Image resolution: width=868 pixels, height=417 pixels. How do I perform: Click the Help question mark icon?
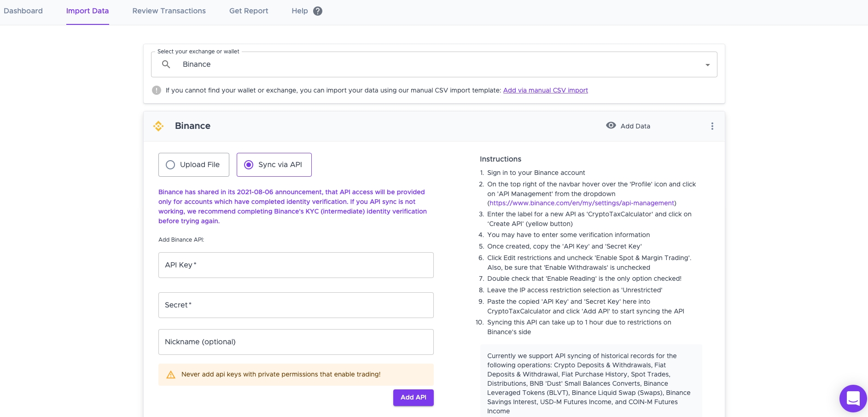318,11
